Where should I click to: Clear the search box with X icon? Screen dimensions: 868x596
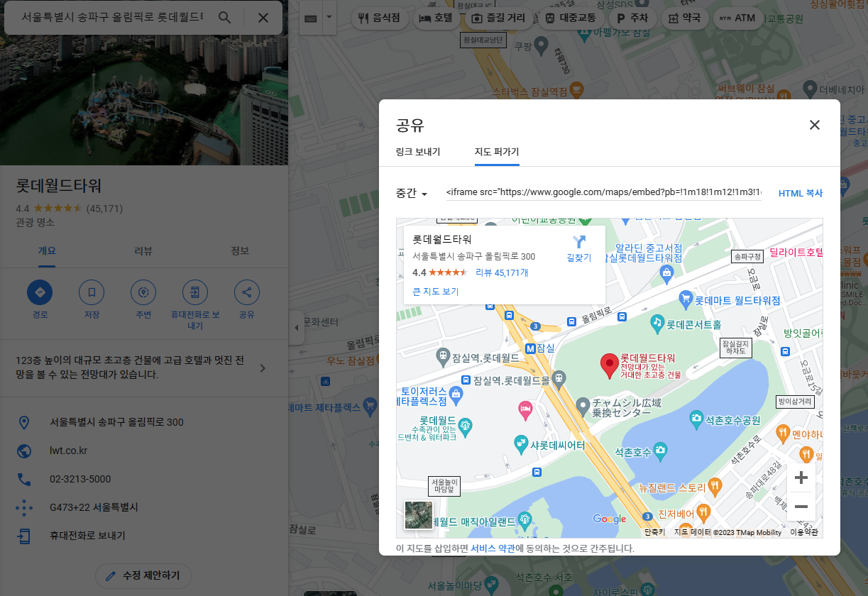click(x=263, y=18)
